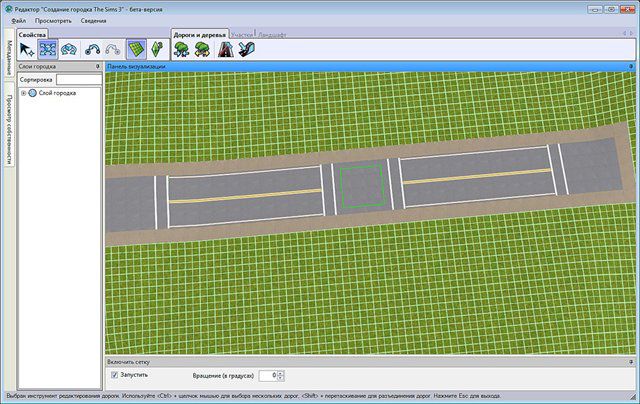
Task: Click the green plumbob Sims icon
Action: click(x=155, y=49)
